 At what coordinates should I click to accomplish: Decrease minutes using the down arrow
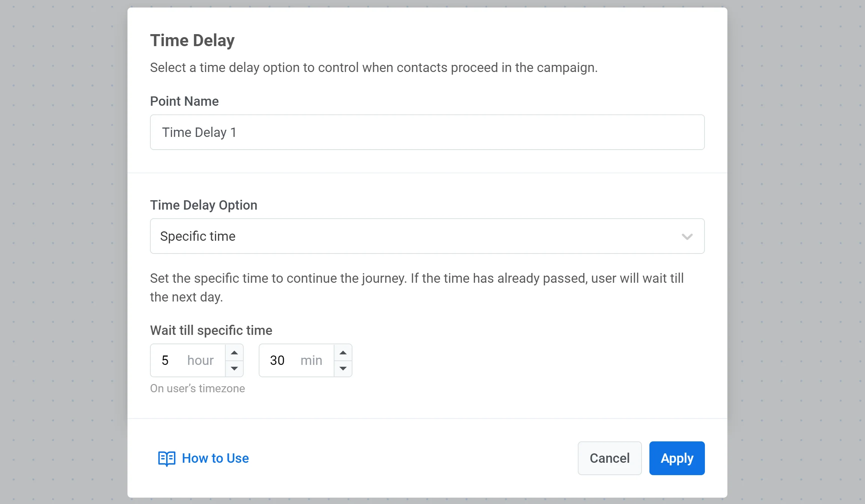pyautogui.click(x=343, y=368)
